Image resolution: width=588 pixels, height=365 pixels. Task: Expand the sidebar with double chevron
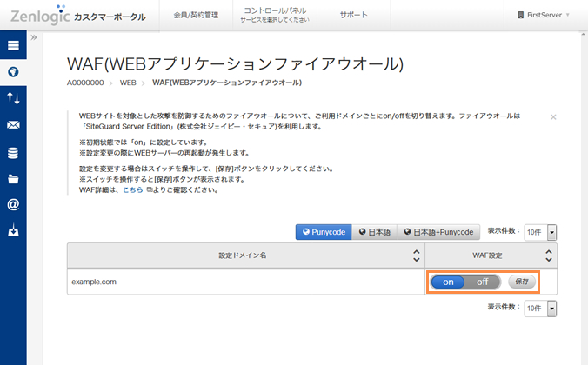34,37
